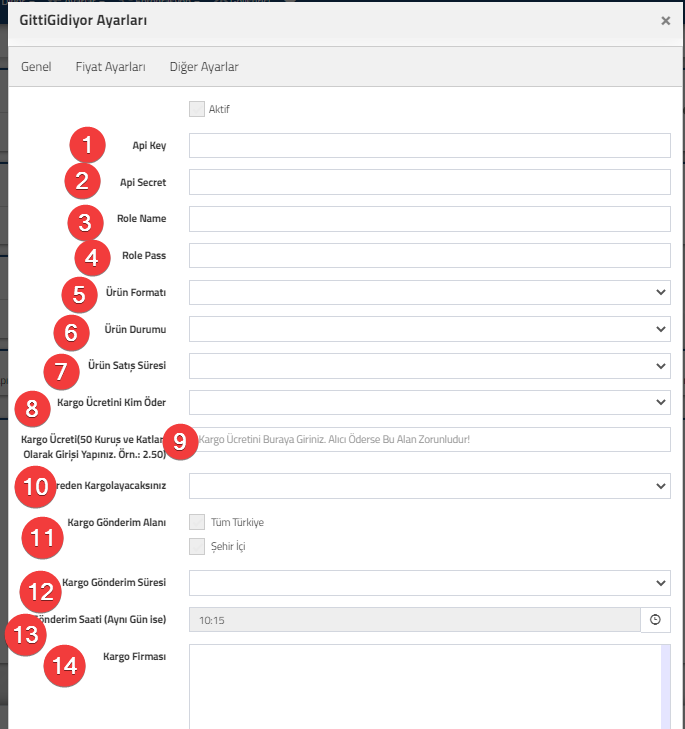Choose from Kargo Ücretini Kim Öder dropdown
The height and width of the screenshot is (729, 685).
pos(430,403)
